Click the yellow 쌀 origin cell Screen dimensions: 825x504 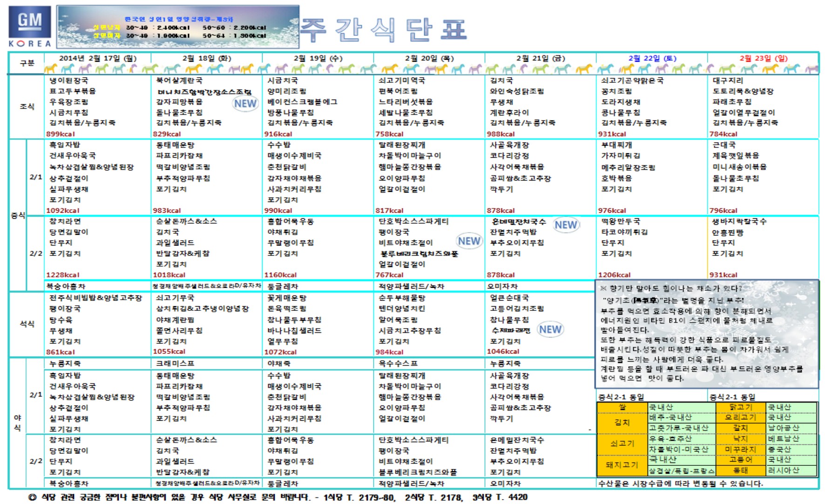pyautogui.click(x=622, y=407)
